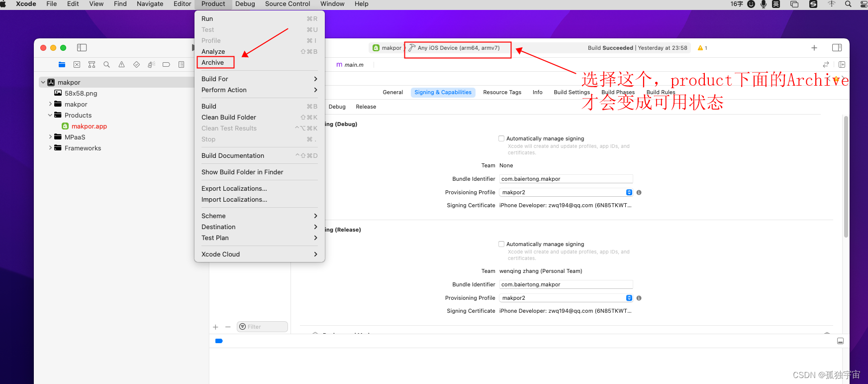Screen dimensions: 868x384
Task: Open the debug navigator icon
Action: (x=151, y=64)
